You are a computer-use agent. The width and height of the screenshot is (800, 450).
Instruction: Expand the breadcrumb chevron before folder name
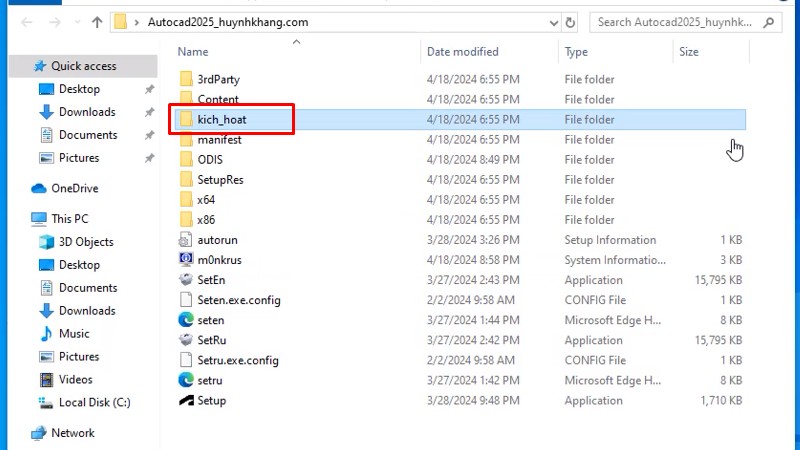point(136,21)
